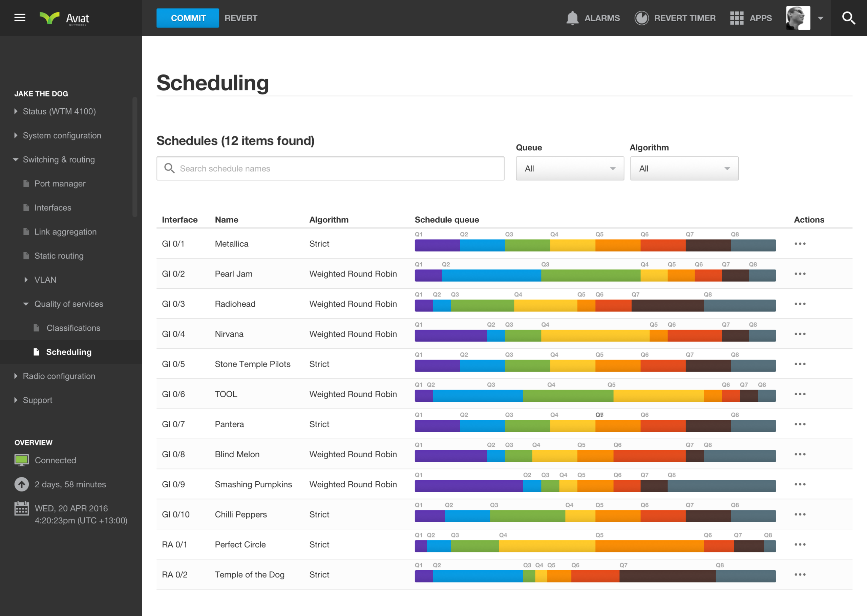The image size is (867, 616).
Task: Click the Connected monitor status icon
Action: pyautogui.click(x=22, y=460)
